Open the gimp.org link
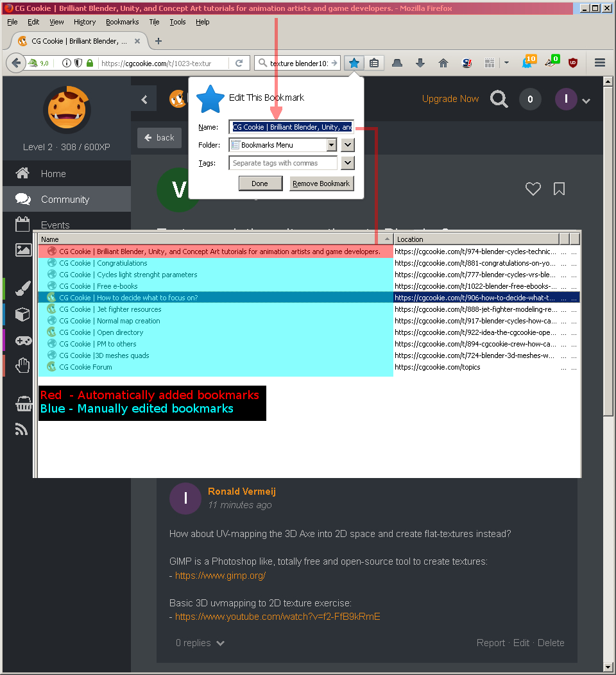Viewport: 616px width, 675px height. pos(220,576)
